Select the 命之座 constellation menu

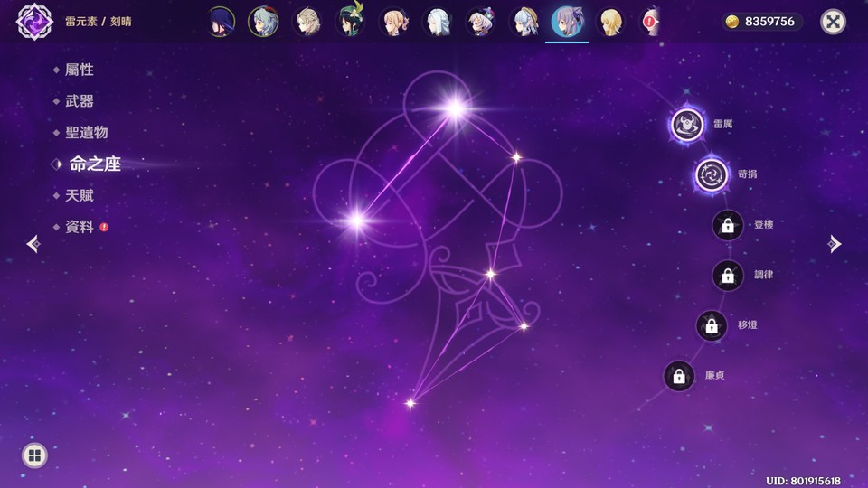[x=95, y=164]
